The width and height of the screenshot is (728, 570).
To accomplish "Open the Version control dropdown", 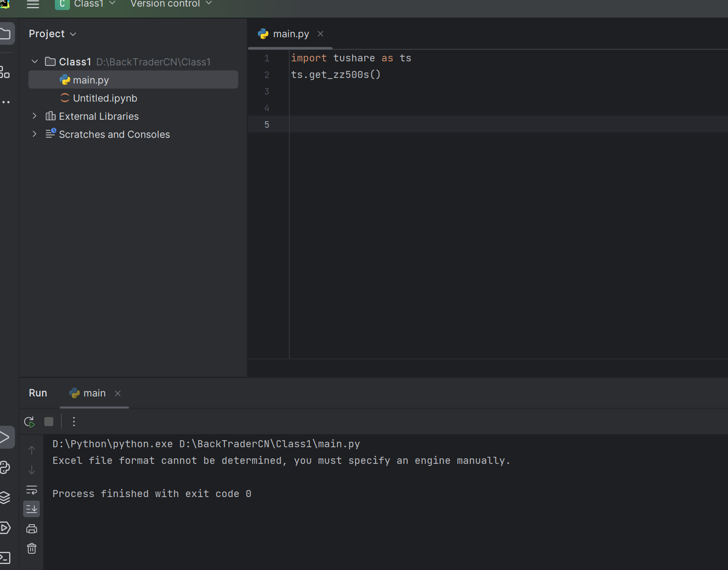I will click(171, 4).
